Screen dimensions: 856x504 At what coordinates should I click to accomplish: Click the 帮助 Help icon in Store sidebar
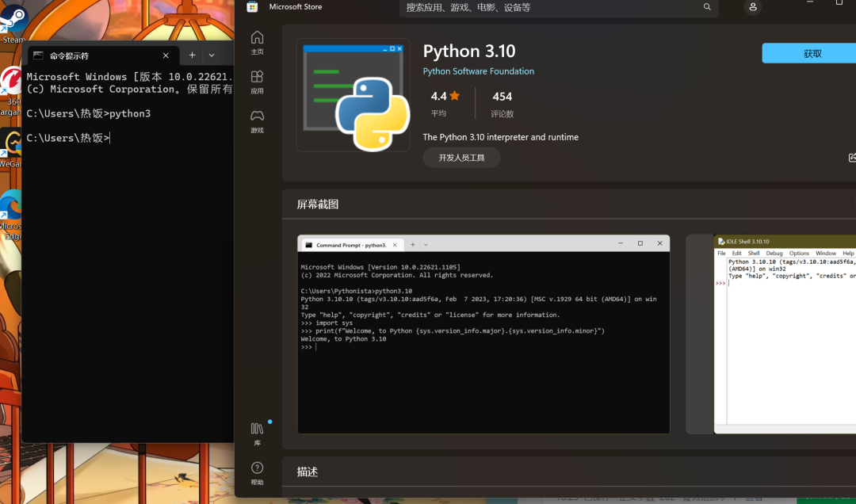pos(257,472)
